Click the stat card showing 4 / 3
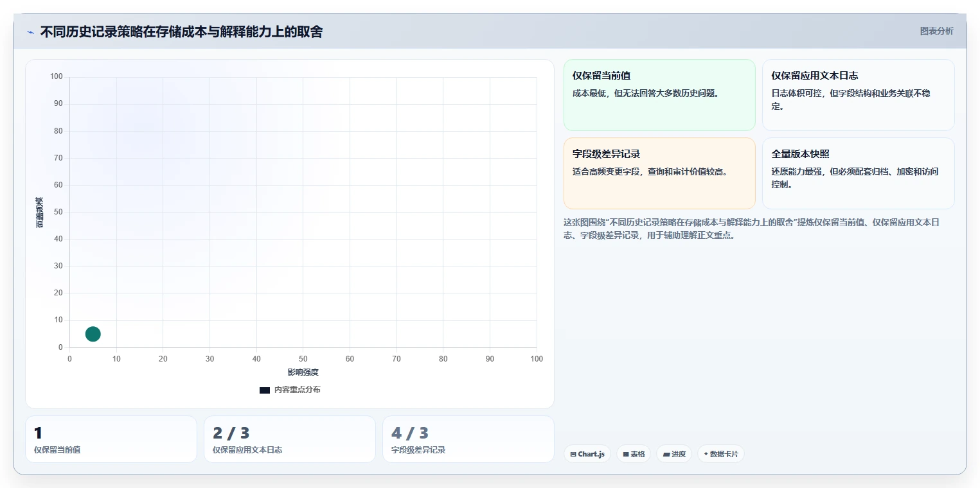980x488 pixels. pyautogui.click(x=468, y=439)
